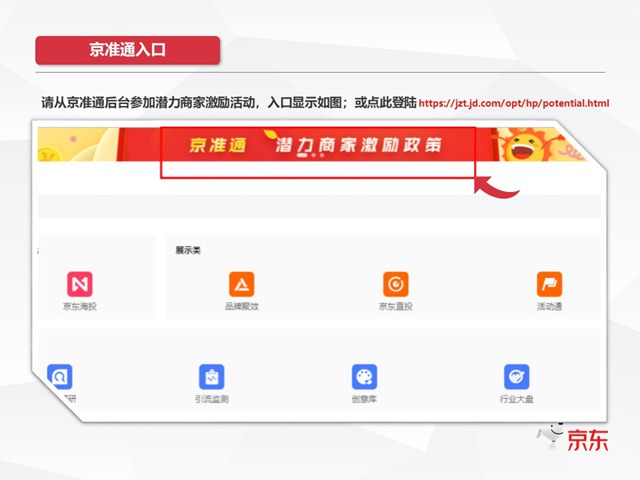Click the 引流监测 label text
Image resolution: width=640 pixels, height=480 pixels.
[x=211, y=399]
